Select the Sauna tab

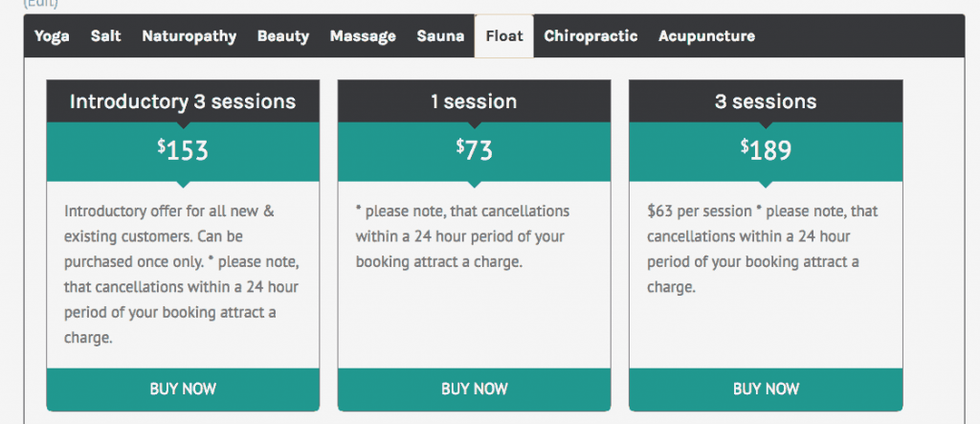[440, 36]
